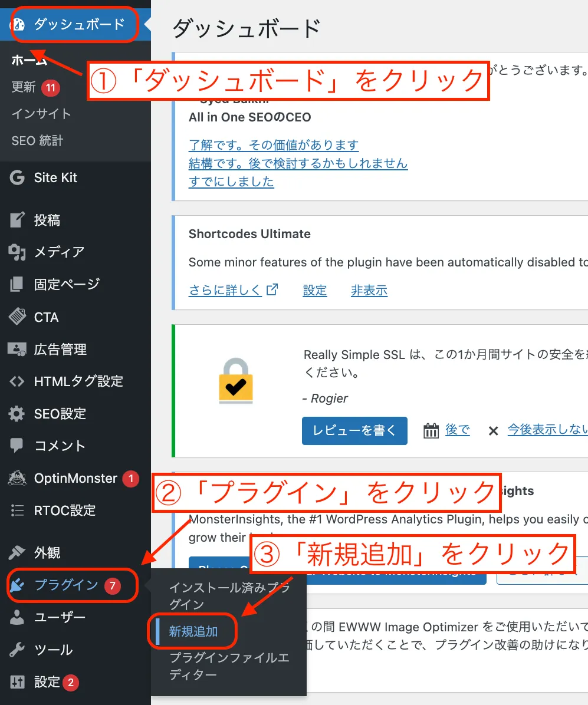This screenshot has width=588, height=705.
Task: Open the HTMLタグ設定 menu
Action: click(x=78, y=381)
